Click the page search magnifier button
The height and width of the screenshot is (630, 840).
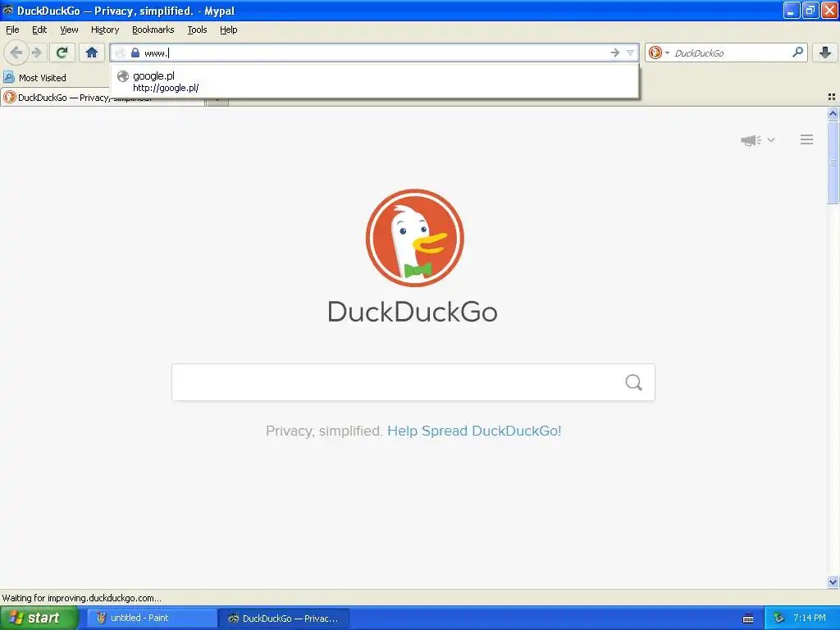click(x=634, y=382)
